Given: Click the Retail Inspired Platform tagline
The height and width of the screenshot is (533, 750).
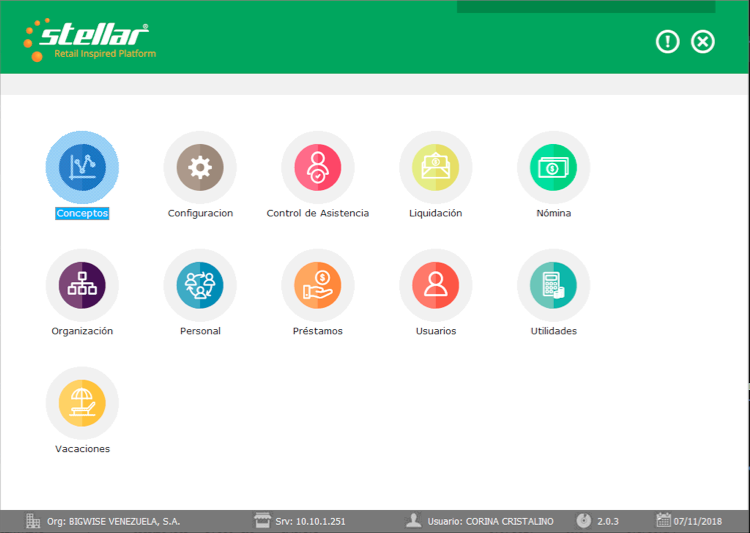Looking at the screenshot, I should coord(105,54).
